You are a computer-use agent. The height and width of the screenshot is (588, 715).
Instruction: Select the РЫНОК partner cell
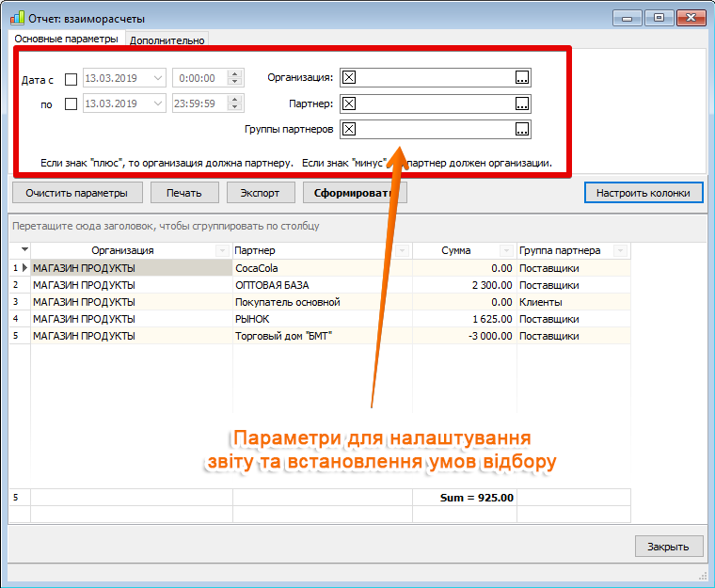click(323, 319)
